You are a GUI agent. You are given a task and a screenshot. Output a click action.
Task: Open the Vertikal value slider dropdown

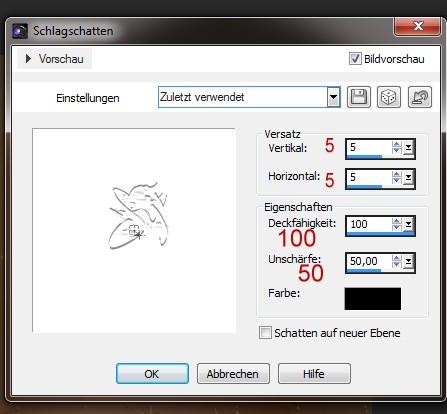pos(408,147)
